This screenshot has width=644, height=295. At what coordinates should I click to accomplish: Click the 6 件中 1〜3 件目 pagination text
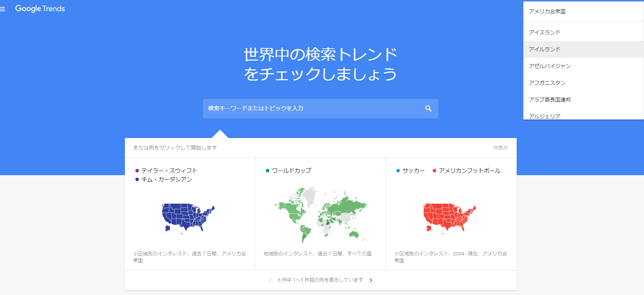tap(320, 280)
